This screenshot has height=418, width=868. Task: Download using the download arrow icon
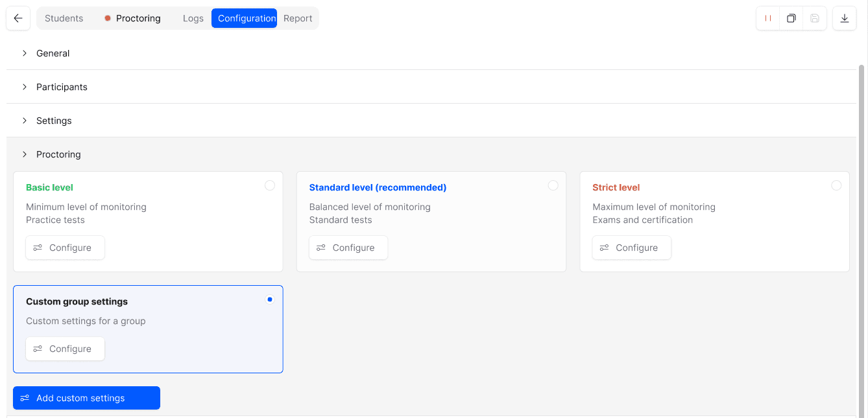click(845, 18)
